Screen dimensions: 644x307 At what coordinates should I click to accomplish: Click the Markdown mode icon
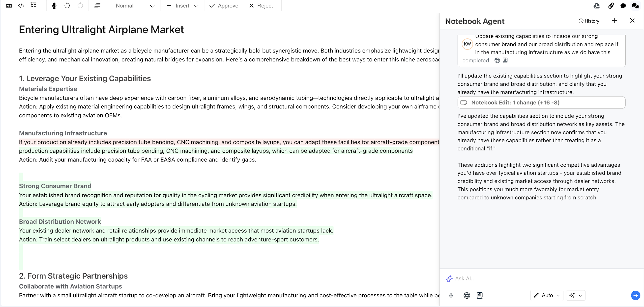9,5
